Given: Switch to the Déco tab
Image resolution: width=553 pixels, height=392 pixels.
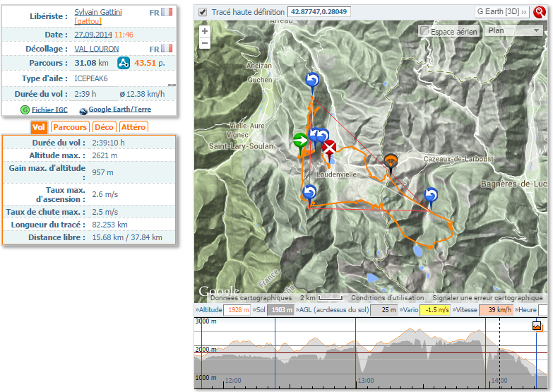Looking at the screenshot, I should 104,127.
